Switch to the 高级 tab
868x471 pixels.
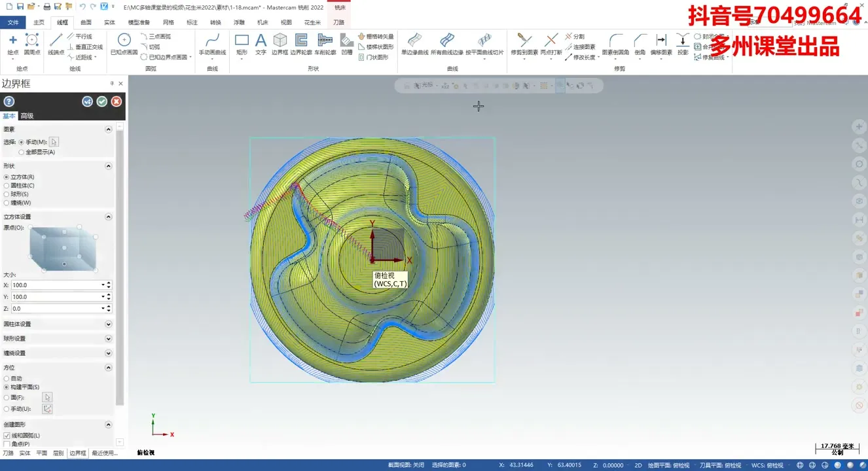pos(27,116)
